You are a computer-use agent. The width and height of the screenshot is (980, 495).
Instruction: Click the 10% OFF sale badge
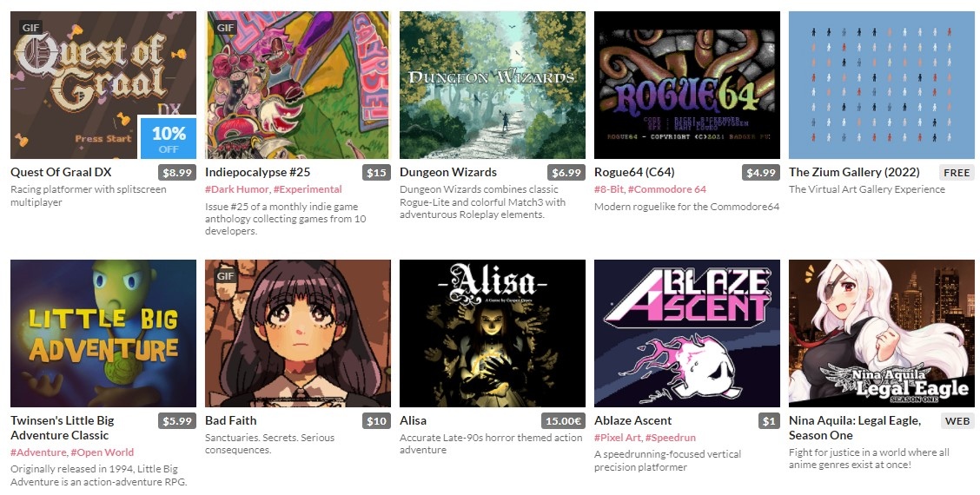tap(169, 137)
